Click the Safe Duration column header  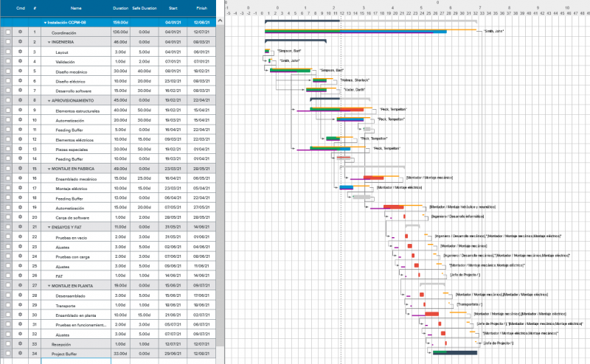coord(145,8)
